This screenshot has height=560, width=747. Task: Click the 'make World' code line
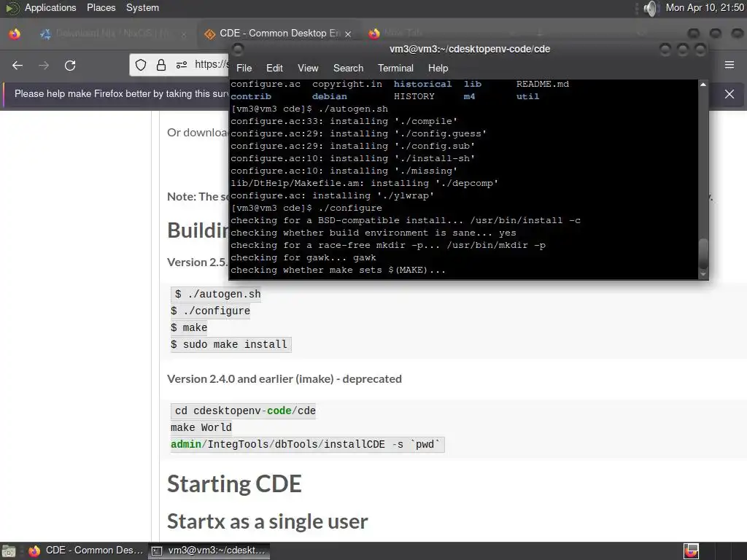tap(201, 427)
